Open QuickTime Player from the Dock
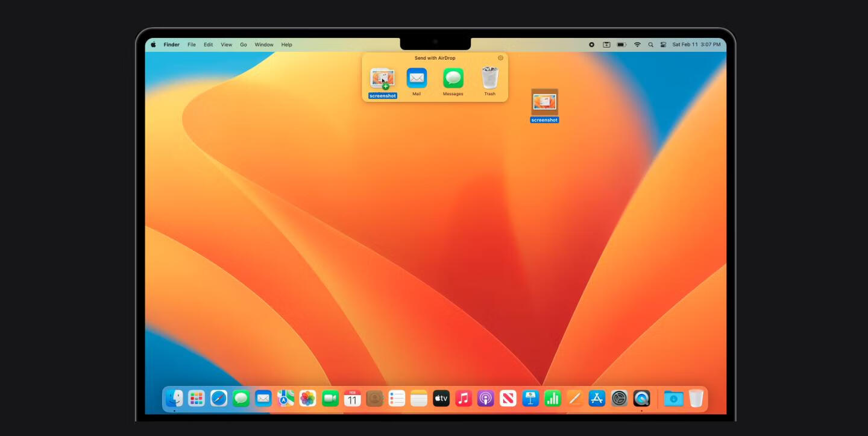 click(641, 398)
